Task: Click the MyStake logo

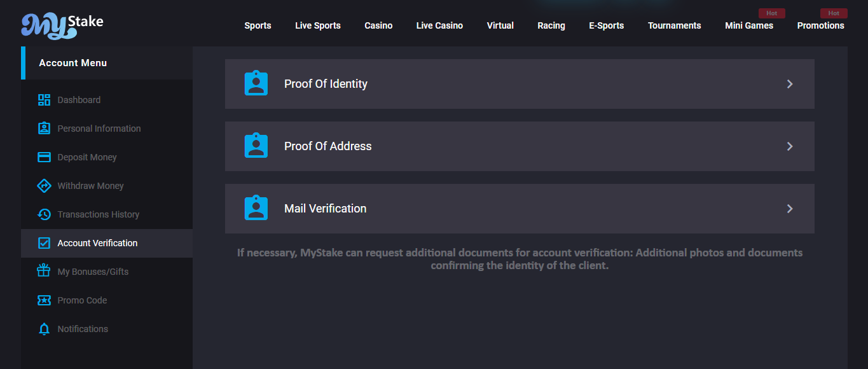Action: (62, 25)
